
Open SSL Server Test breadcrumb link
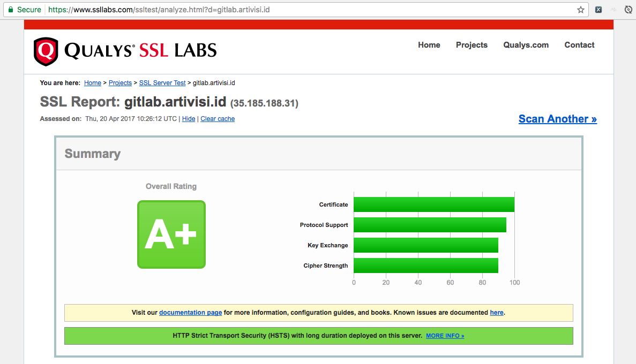pos(162,82)
